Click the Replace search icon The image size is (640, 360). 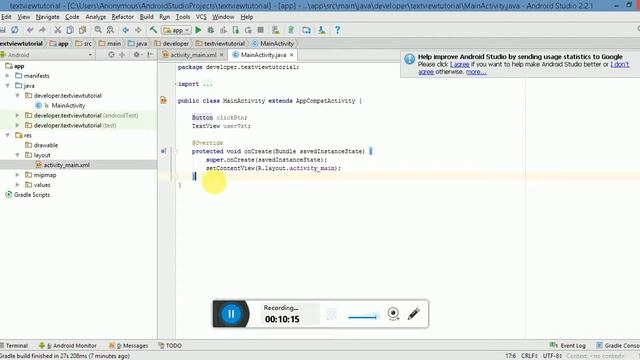110,30
